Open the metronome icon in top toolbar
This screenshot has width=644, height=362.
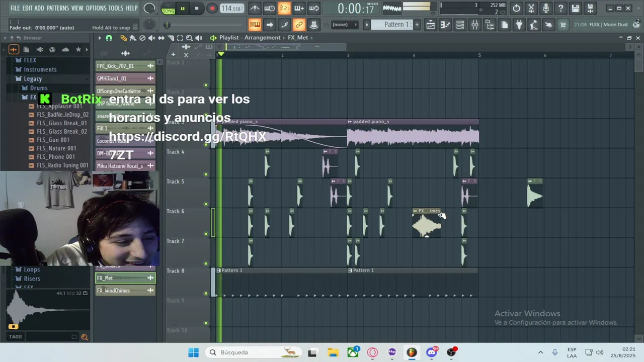coord(255,8)
